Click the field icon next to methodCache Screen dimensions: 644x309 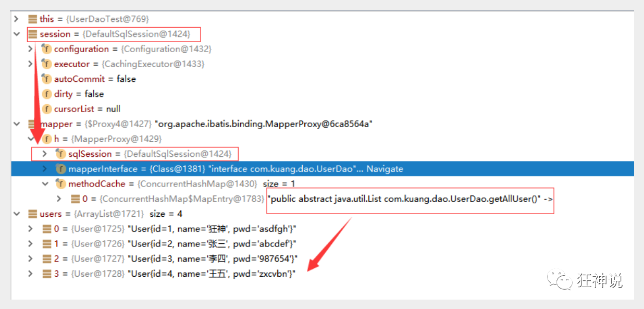[60, 184]
